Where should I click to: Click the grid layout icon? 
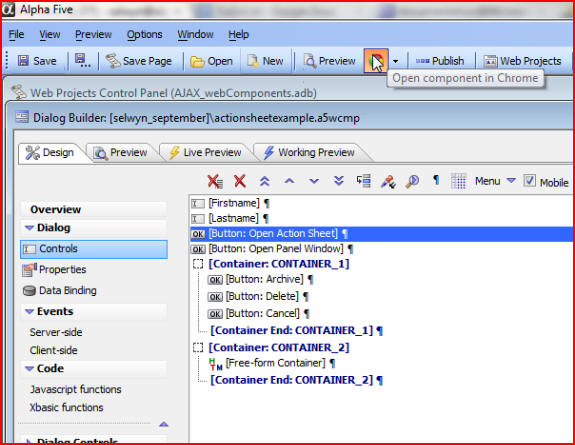[x=458, y=181]
